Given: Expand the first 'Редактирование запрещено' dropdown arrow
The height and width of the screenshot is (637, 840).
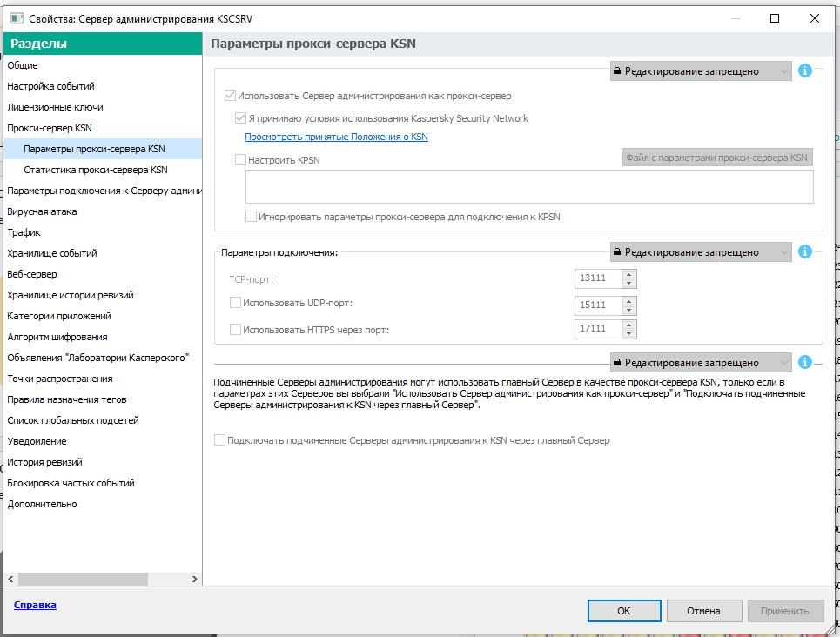Looking at the screenshot, I should point(783,71).
